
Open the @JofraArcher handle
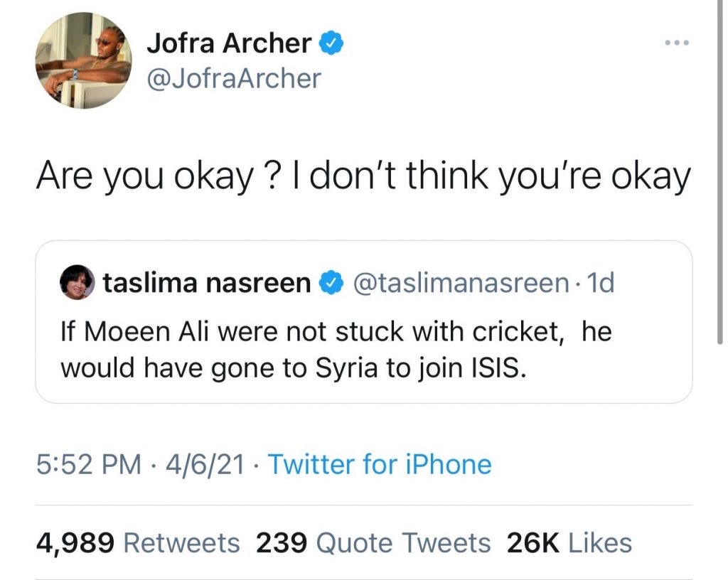point(233,78)
